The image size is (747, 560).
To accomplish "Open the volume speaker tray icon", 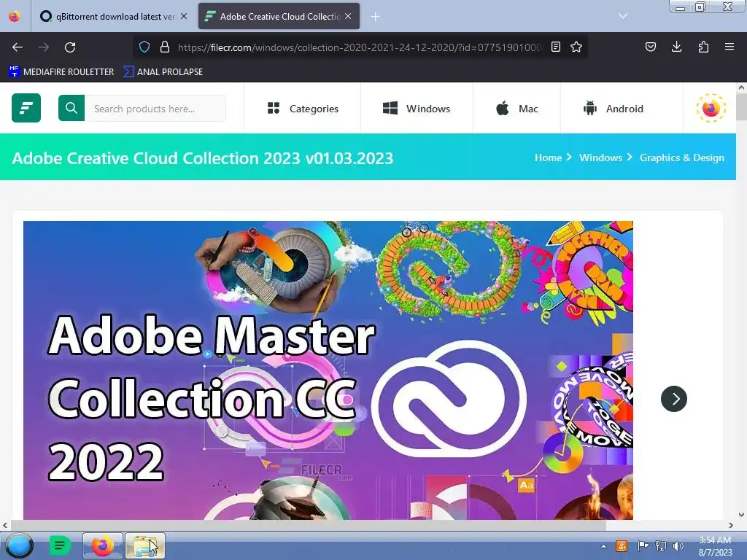I will point(678,546).
